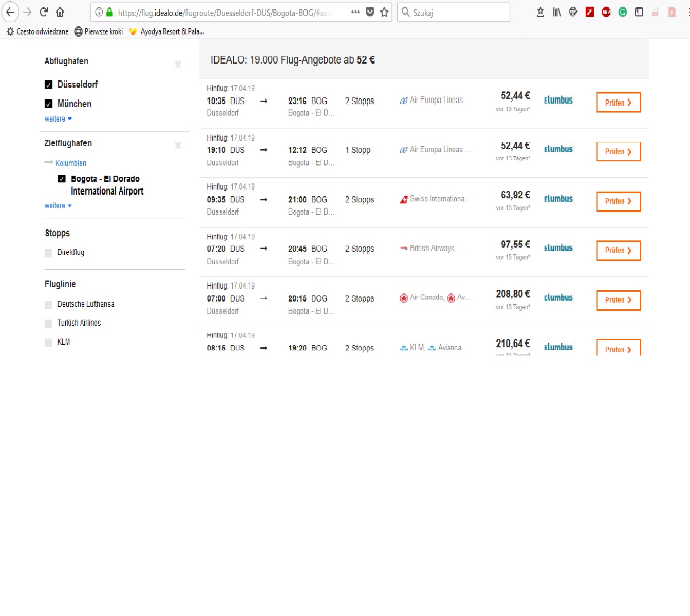Click the globe extension icon in toolbar
690x616 pixels.
(573, 12)
